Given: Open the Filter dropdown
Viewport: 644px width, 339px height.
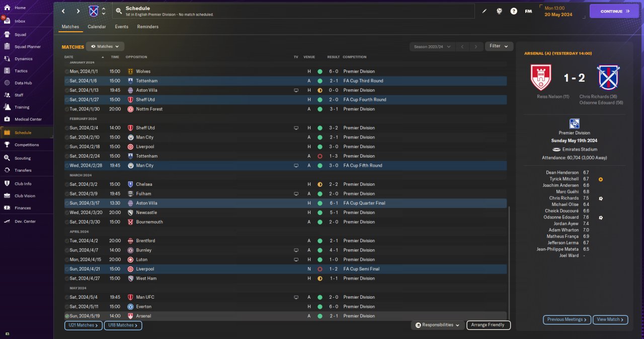Looking at the screenshot, I should pos(499,46).
